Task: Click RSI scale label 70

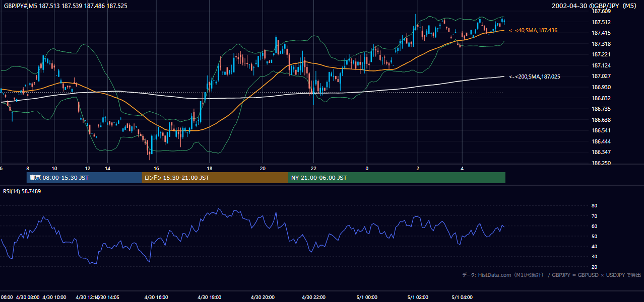Action: pyautogui.click(x=595, y=216)
